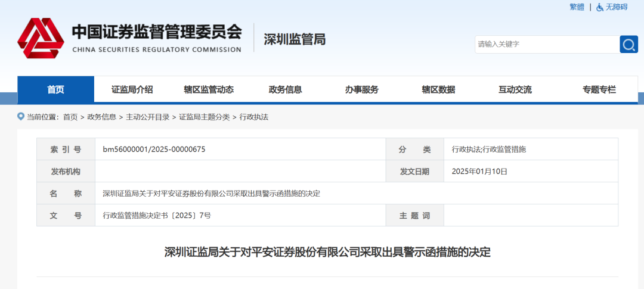
Task: Open the 证监局介绍 menu tab
Action: [x=132, y=89]
